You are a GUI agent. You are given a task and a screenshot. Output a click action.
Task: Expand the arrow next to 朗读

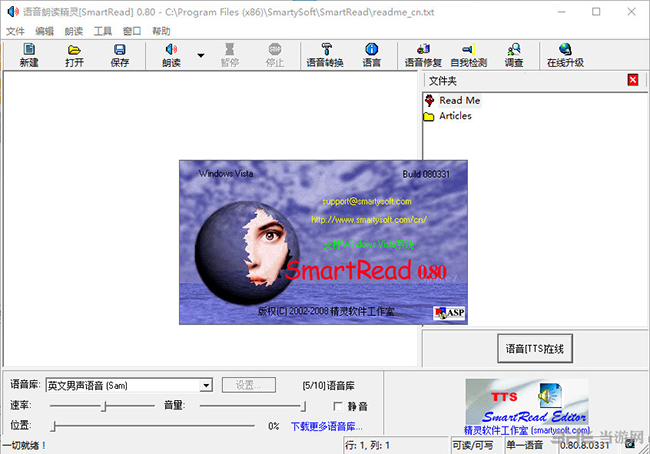[x=201, y=55]
